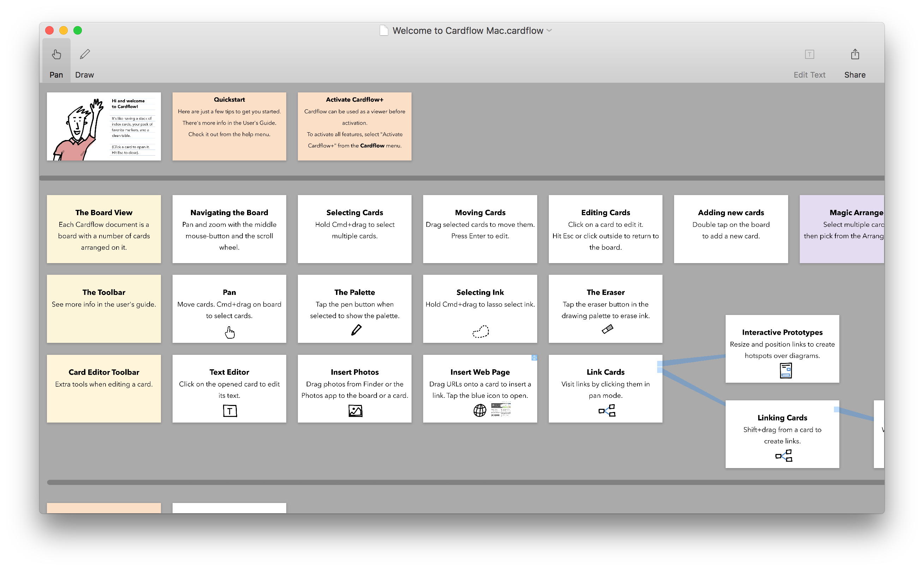Open the Quickstart help card
This screenshot has height=570, width=924.
tap(229, 126)
